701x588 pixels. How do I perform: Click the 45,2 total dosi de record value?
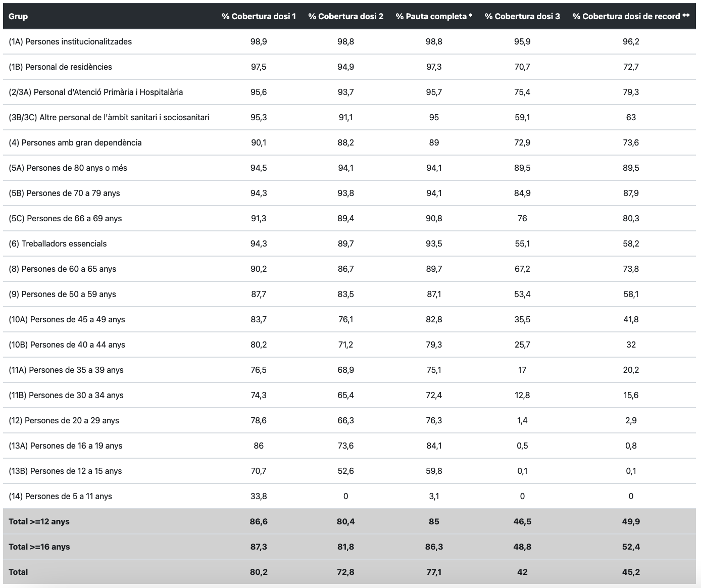click(631, 572)
